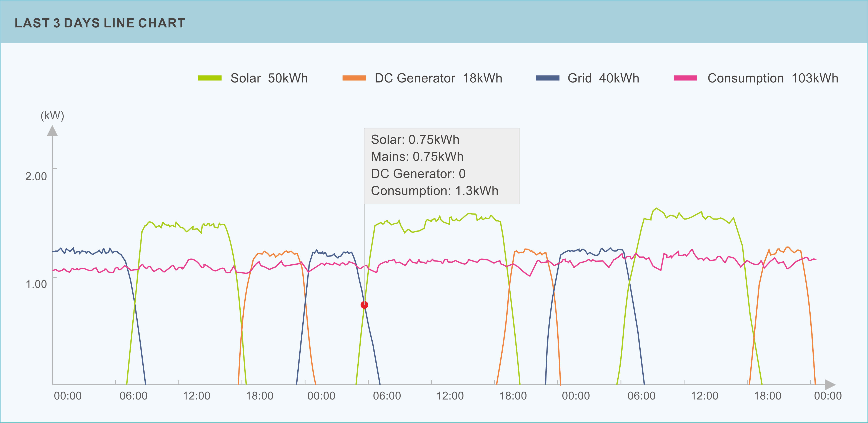Click the Consumption 1.3kWh tooltip line
The image size is (868, 423).
[435, 191]
